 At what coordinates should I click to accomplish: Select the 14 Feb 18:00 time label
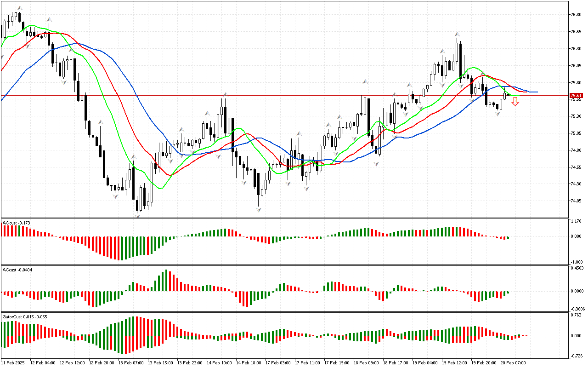point(249,362)
